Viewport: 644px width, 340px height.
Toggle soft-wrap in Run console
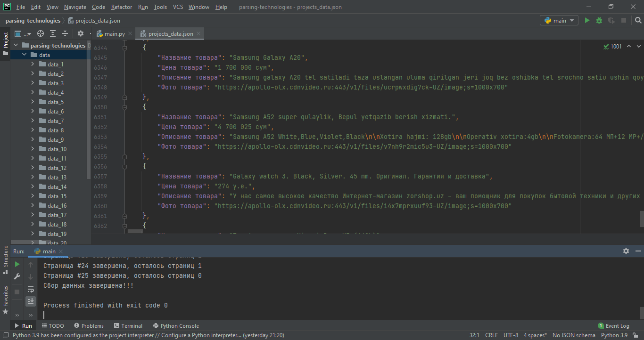pos(31,289)
